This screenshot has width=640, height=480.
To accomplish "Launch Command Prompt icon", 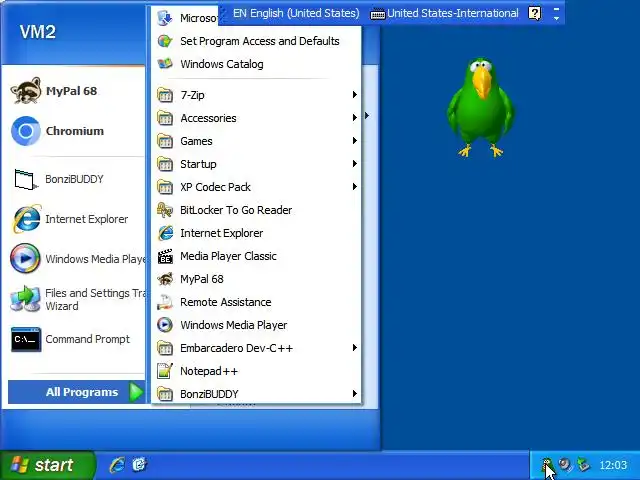I will pyautogui.click(x=26, y=339).
